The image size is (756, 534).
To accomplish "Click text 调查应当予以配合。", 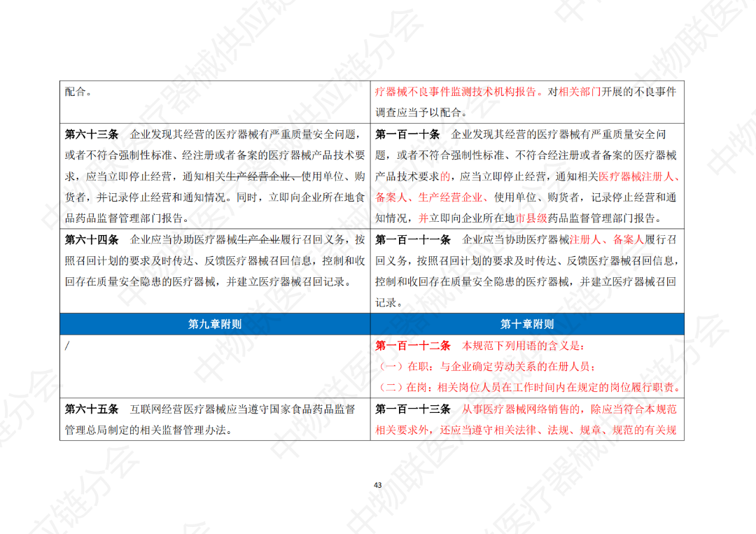I will point(423,112).
